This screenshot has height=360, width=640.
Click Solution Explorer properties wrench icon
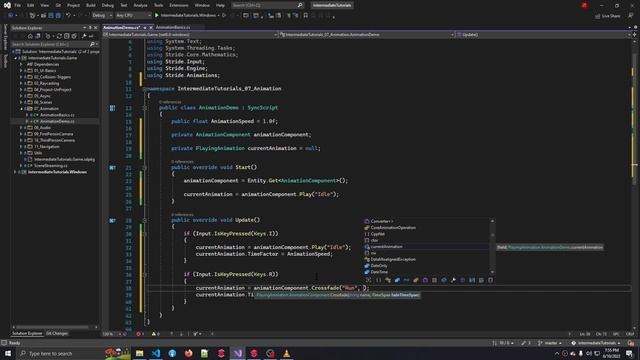click(84, 36)
